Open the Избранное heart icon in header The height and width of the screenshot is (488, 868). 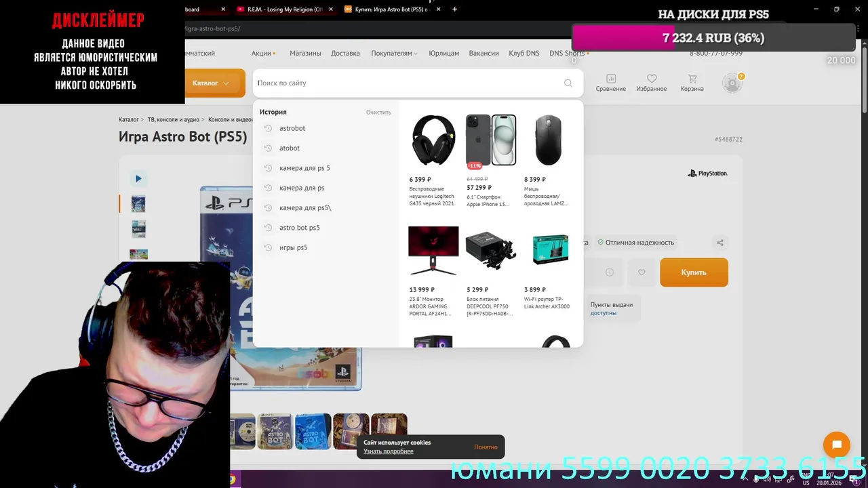(x=651, y=83)
